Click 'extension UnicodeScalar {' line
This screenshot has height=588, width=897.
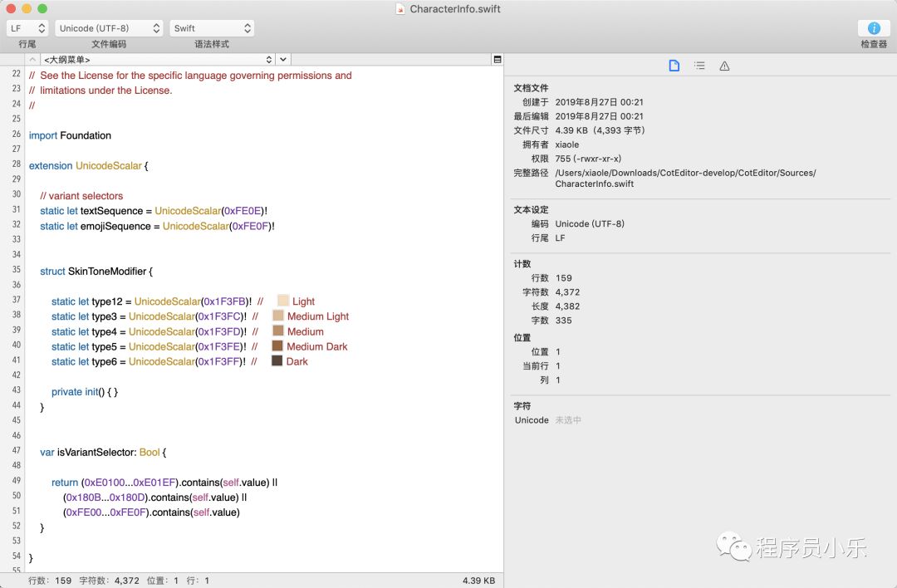click(x=89, y=166)
